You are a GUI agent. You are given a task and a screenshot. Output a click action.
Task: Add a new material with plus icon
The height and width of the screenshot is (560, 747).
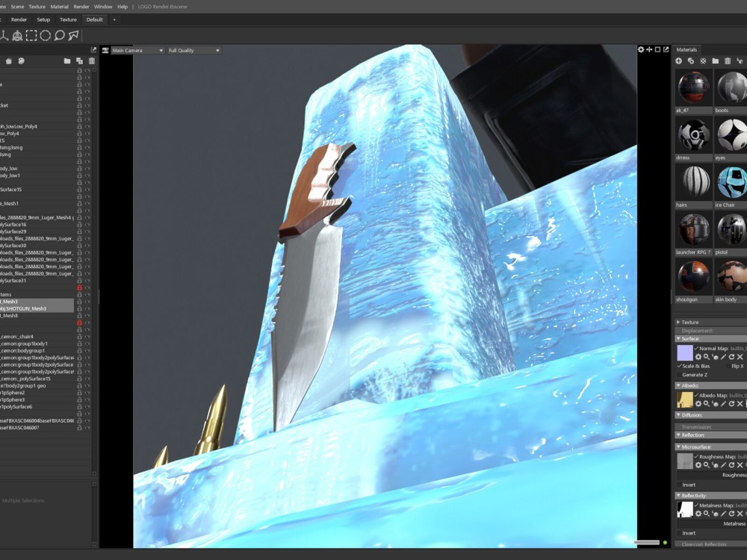click(678, 61)
